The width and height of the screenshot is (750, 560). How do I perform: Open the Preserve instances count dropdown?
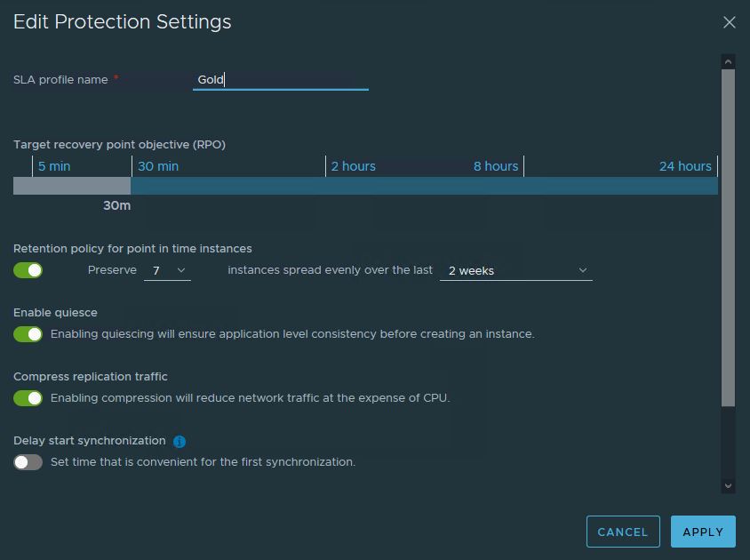[167, 270]
